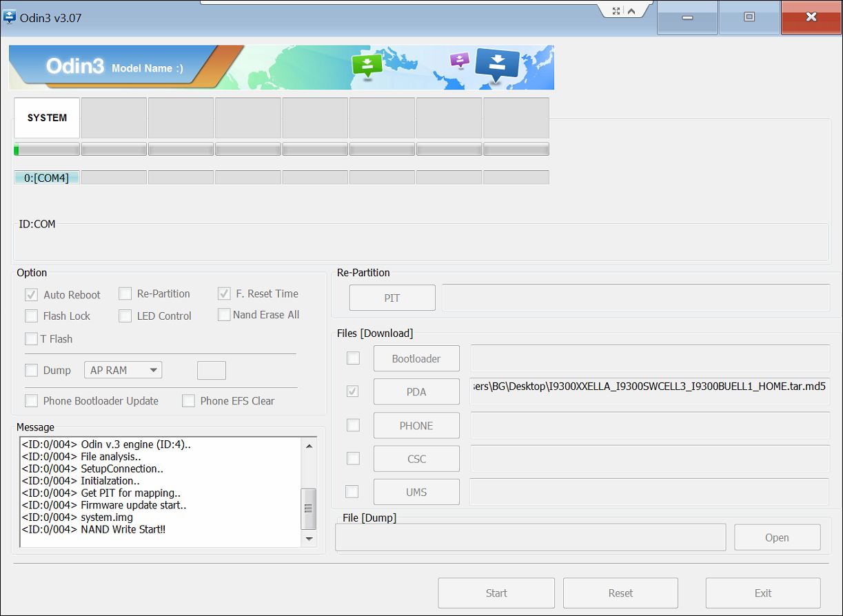Viewport: 843px width, 616px height.
Task: Enable the Phone EFS Clear checkbox
Action: click(188, 400)
